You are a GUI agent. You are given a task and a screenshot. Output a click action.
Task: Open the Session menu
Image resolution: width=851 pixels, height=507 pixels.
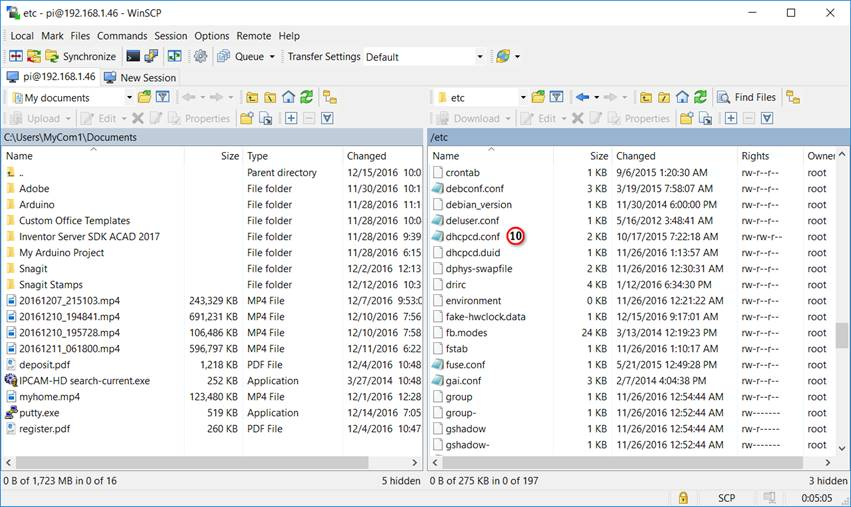point(170,36)
